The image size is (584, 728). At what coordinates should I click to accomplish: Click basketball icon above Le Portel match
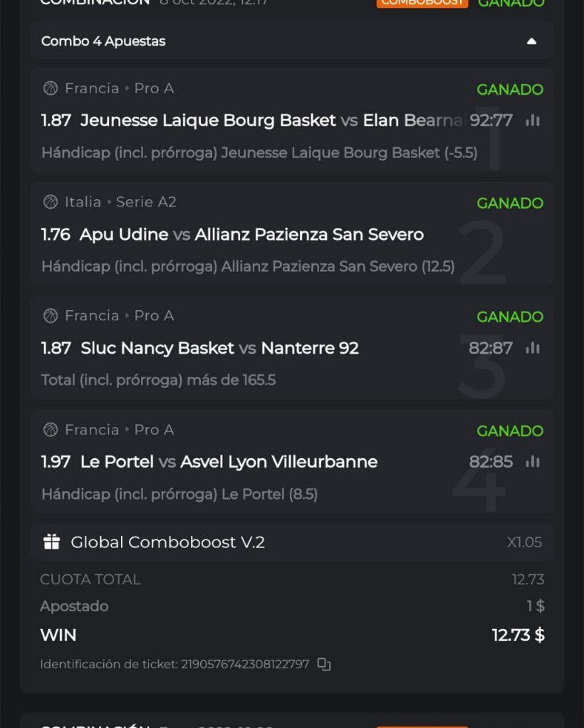[51, 430]
